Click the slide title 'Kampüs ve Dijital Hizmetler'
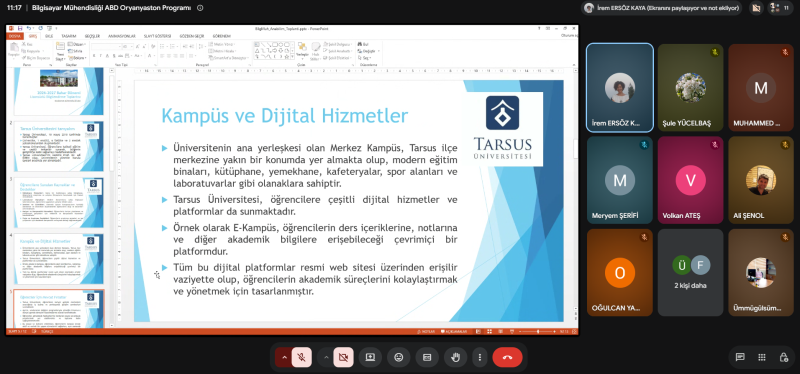This screenshot has height=374, width=800. point(285,116)
